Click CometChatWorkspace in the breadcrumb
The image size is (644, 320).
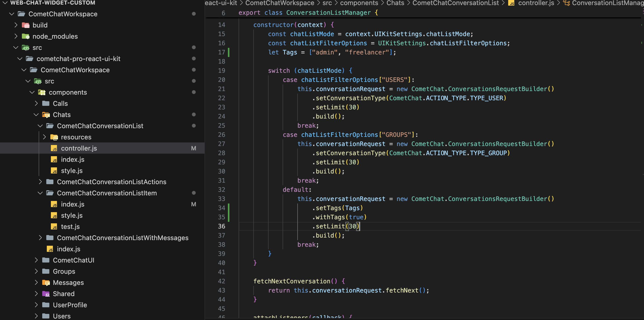(x=280, y=3)
